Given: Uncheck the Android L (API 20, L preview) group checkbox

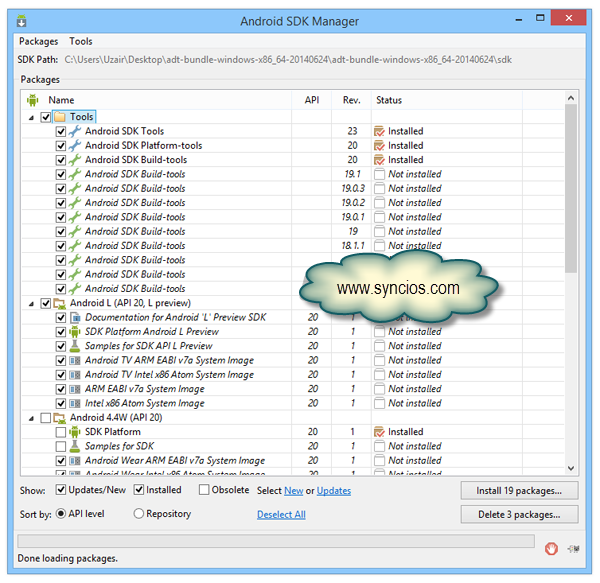Looking at the screenshot, I should pyautogui.click(x=46, y=303).
